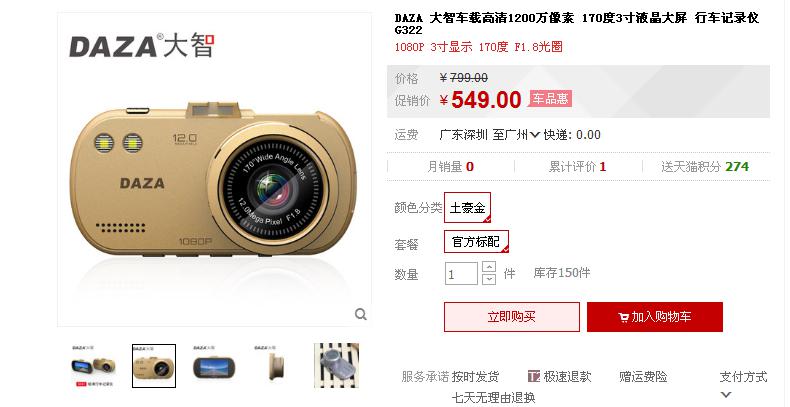Click the quantity input field
The height and width of the screenshot is (407, 790).
(x=461, y=274)
